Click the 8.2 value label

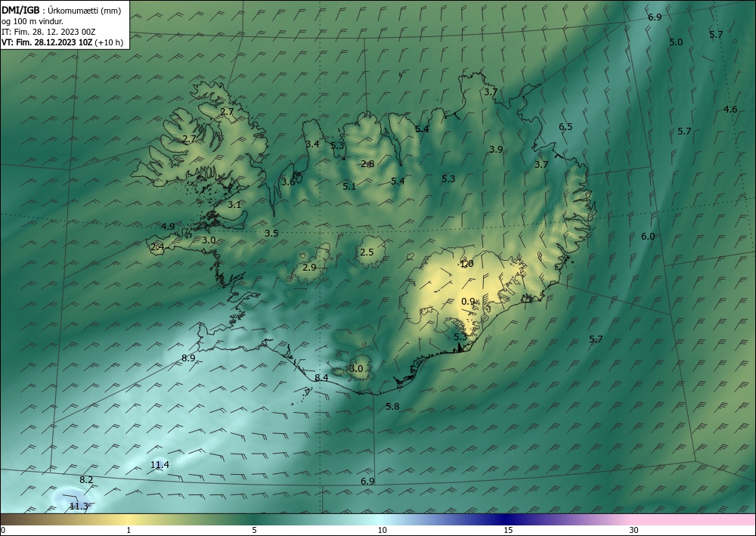pos(86,479)
